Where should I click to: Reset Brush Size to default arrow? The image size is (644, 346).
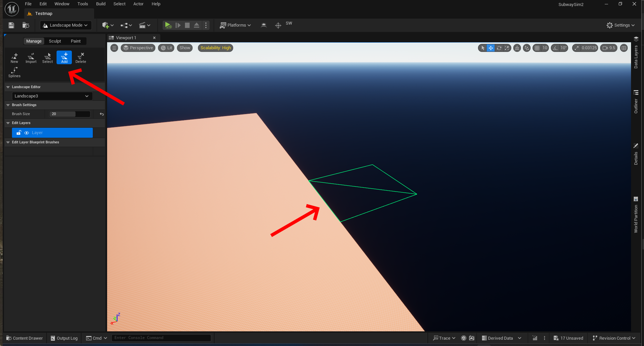click(x=102, y=114)
